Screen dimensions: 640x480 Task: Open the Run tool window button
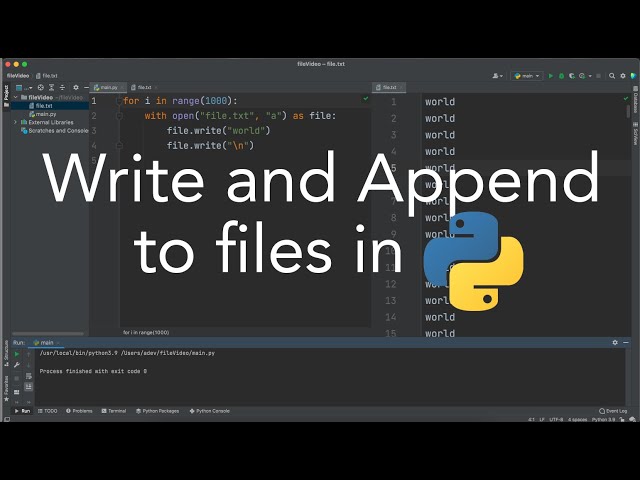pyautogui.click(x=22, y=411)
